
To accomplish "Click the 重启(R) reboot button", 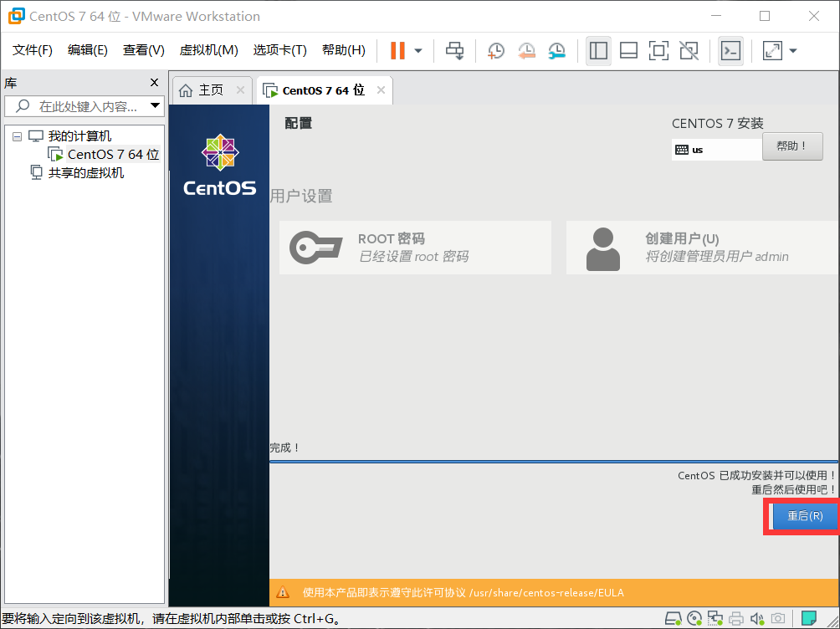I will pyautogui.click(x=804, y=516).
